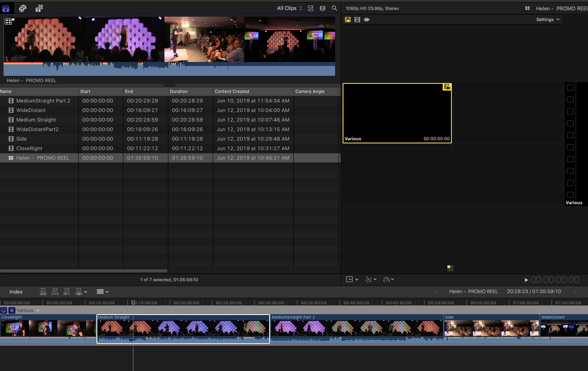588x371 pixels.
Task: Enable audio-only angle switching
Action: pyautogui.click(x=367, y=19)
